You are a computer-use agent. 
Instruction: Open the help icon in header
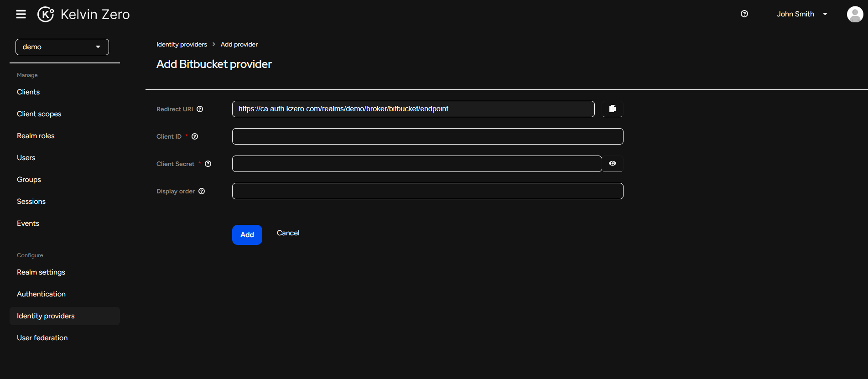744,14
